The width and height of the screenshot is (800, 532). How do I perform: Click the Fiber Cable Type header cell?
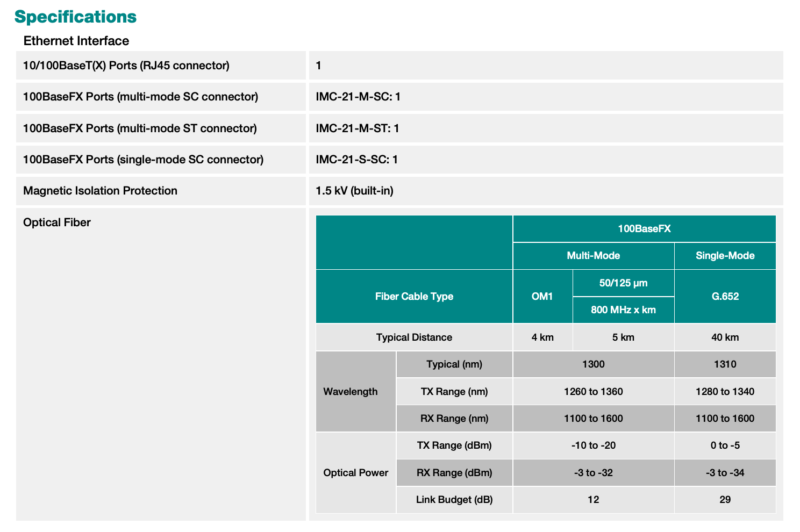414,297
